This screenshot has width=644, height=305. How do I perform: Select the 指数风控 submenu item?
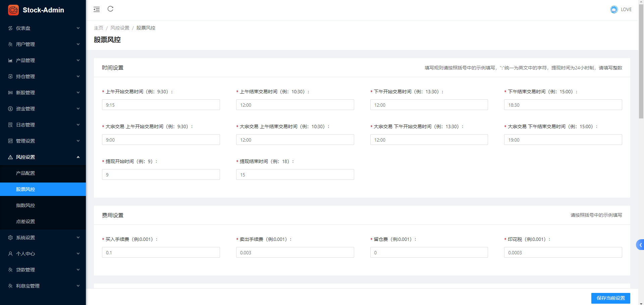[25, 205]
